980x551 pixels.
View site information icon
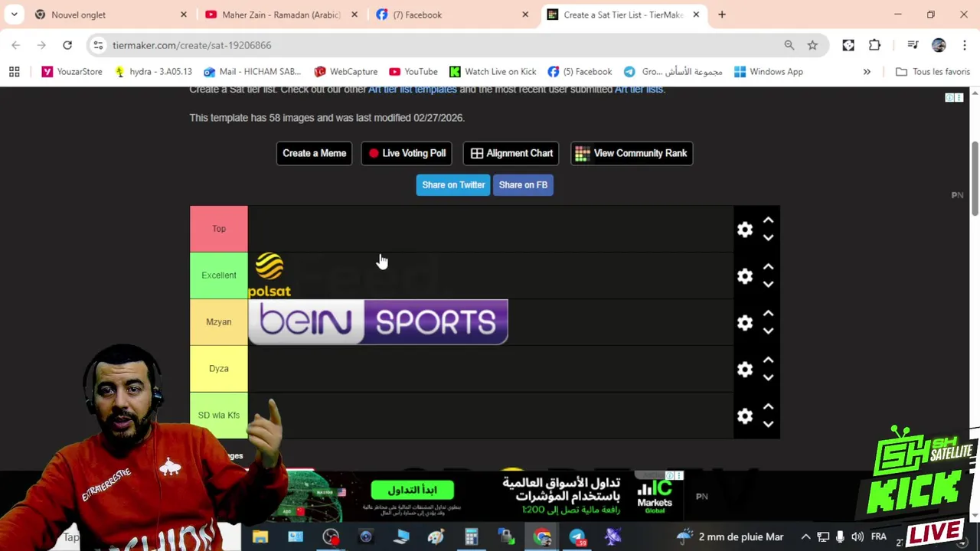point(98,45)
